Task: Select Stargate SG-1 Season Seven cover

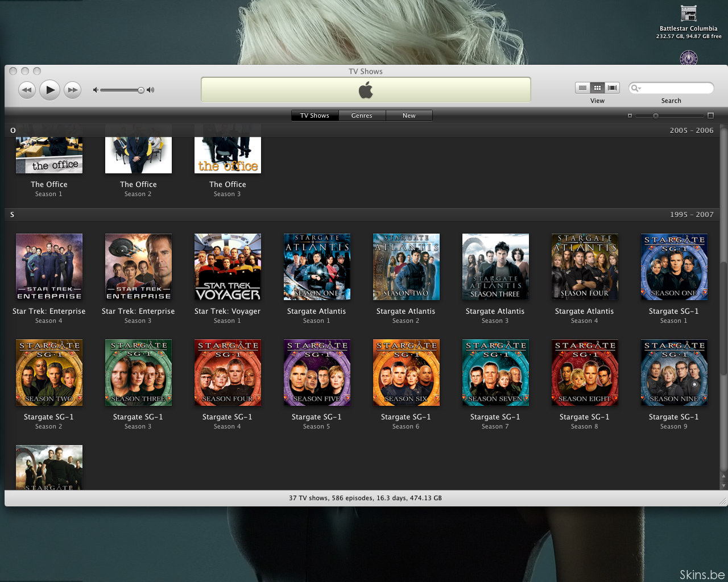Action: 495,372
